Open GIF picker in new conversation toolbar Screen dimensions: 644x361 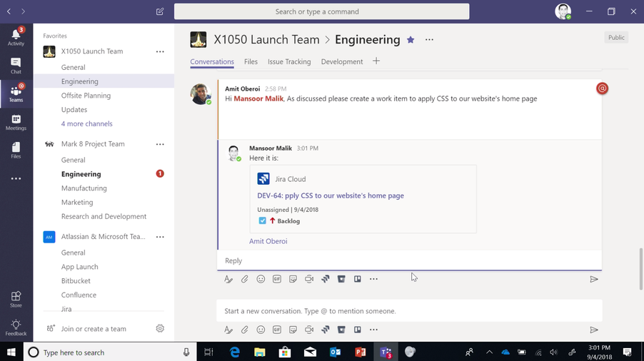277,330
